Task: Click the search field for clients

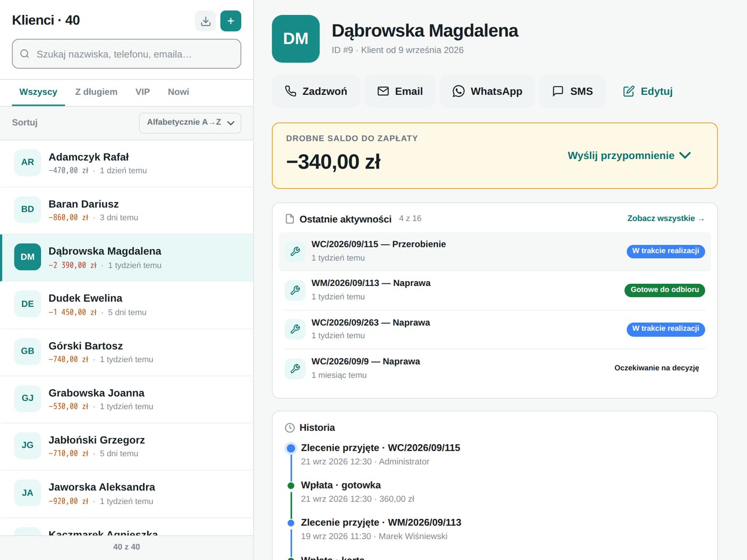Action: click(x=126, y=54)
